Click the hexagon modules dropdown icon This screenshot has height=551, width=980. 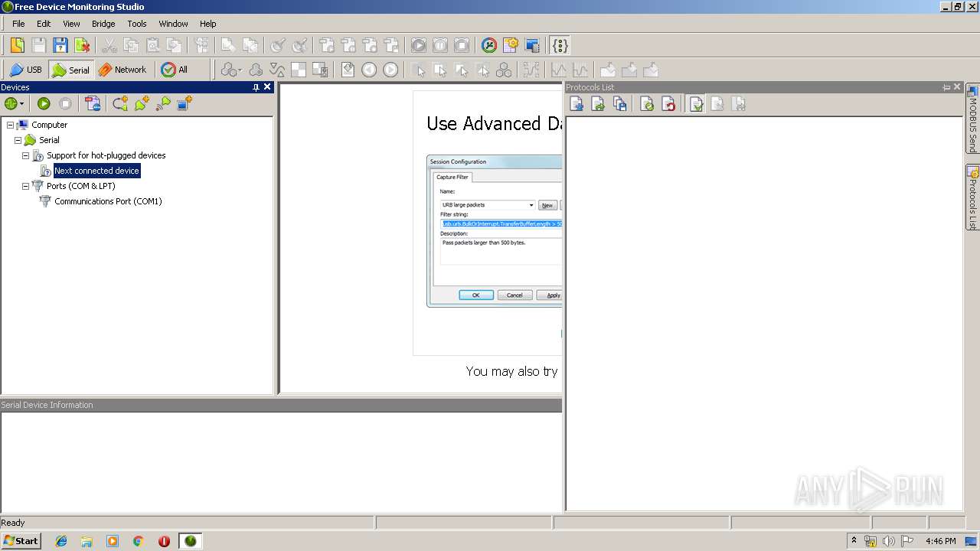click(x=230, y=70)
